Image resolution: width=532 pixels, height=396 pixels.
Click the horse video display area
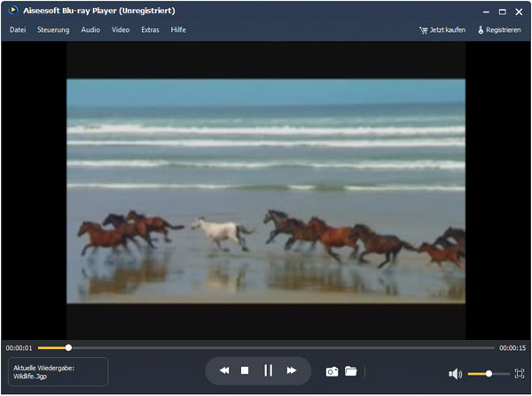click(266, 190)
